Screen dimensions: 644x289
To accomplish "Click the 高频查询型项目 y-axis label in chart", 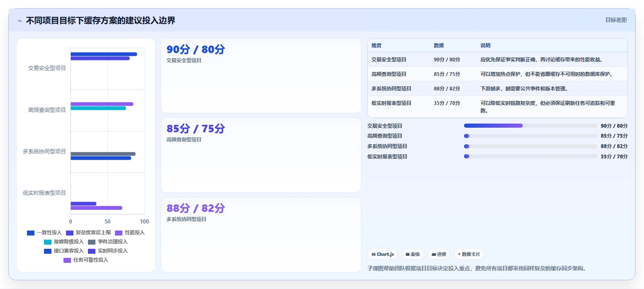I will click(47, 110).
